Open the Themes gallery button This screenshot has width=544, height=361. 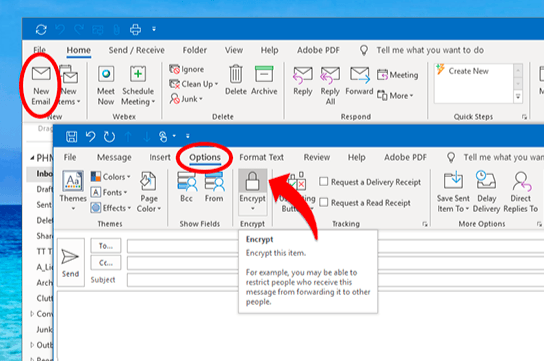click(73, 191)
